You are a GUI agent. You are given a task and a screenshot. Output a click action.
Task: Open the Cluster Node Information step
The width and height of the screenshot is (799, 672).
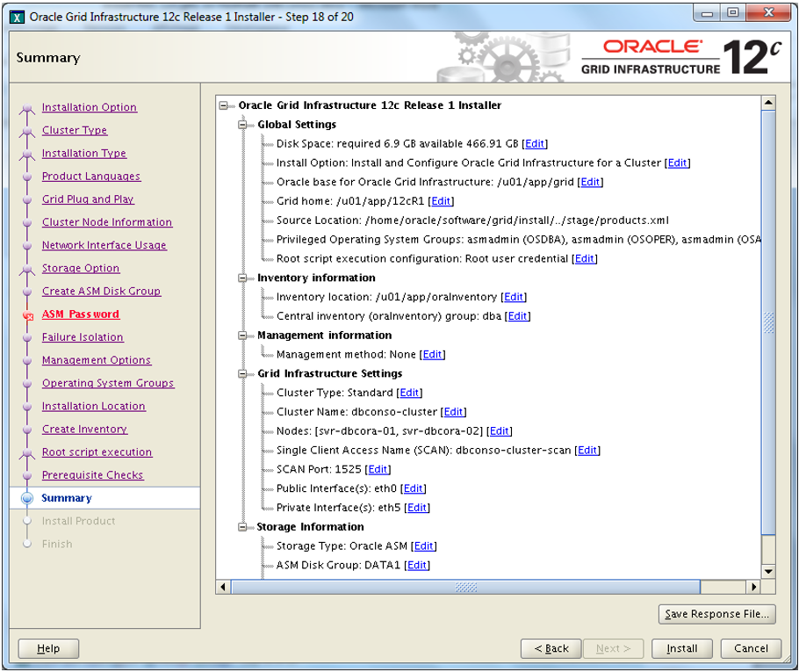pos(107,222)
